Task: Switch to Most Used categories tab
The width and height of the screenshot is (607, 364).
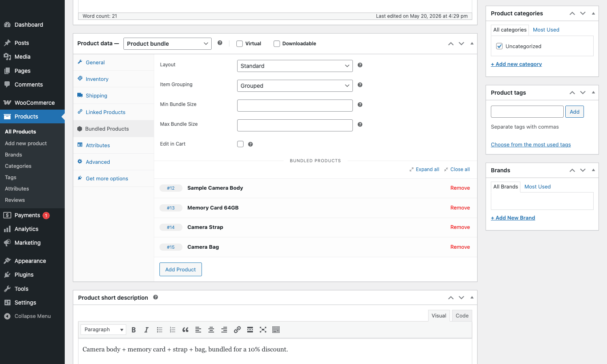Action: point(546,30)
